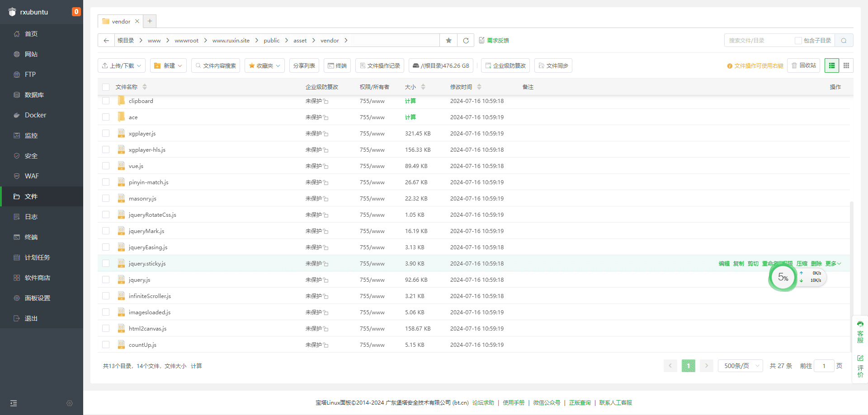Go to previous page arrow
The width and height of the screenshot is (868, 415).
point(670,366)
